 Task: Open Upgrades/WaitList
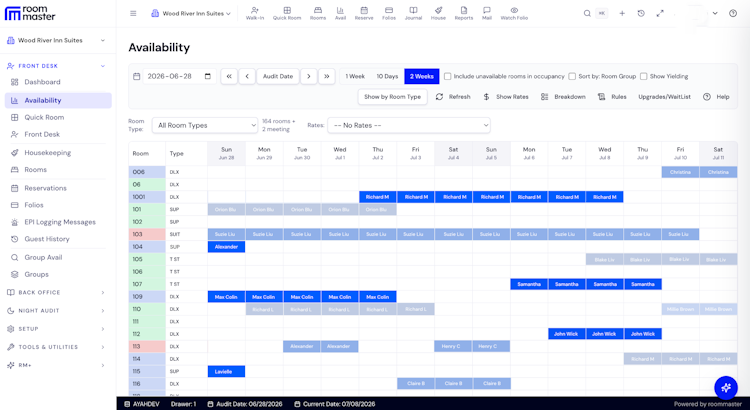[664, 97]
